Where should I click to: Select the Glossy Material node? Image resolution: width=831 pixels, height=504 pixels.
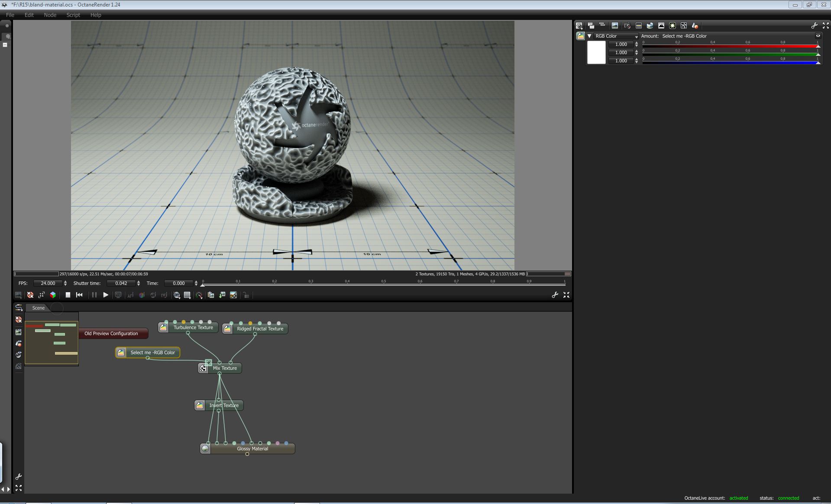(252, 449)
